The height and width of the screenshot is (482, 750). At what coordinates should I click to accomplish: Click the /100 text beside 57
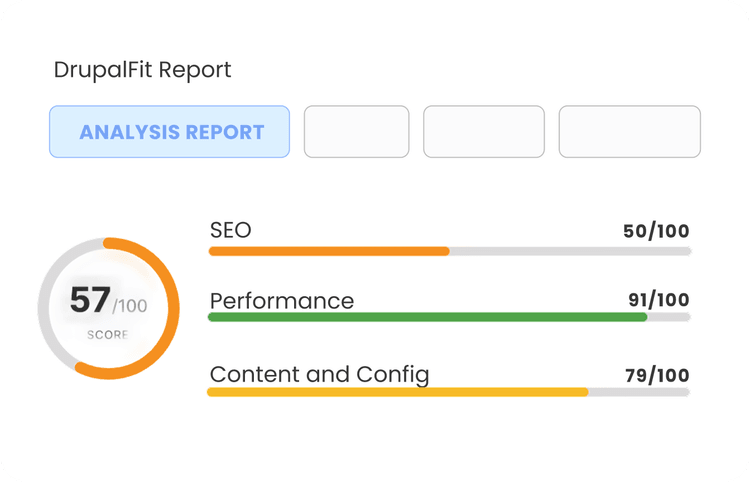tap(130, 306)
